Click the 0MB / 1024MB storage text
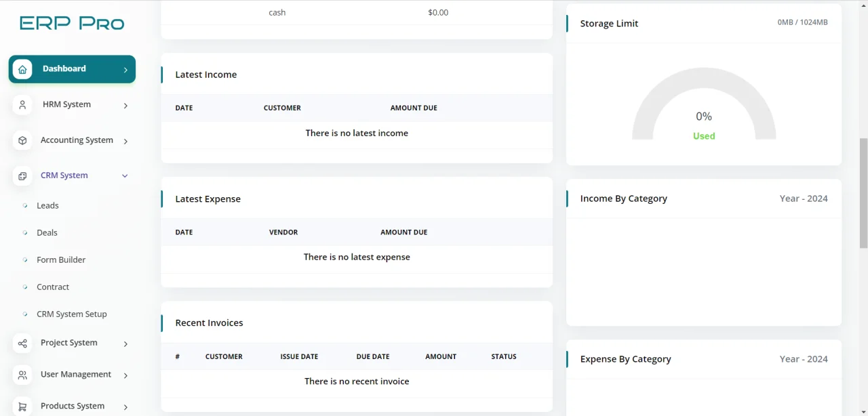This screenshot has height=416, width=868. click(x=803, y=22)
